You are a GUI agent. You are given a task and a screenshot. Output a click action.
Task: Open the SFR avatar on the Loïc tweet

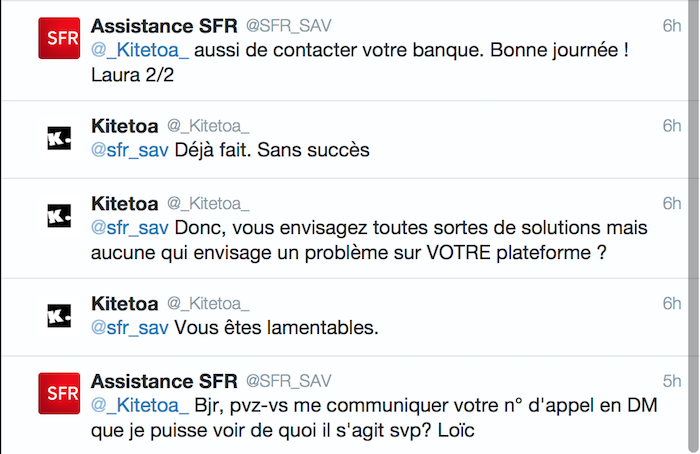[59, 393]
